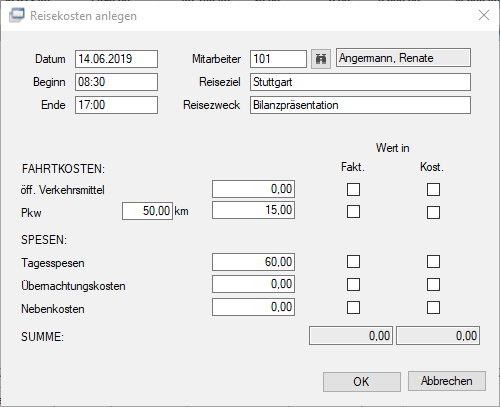Click the Ende time field 17:00
The height and width of the screenshot is (407, 500).
(116, 105)
